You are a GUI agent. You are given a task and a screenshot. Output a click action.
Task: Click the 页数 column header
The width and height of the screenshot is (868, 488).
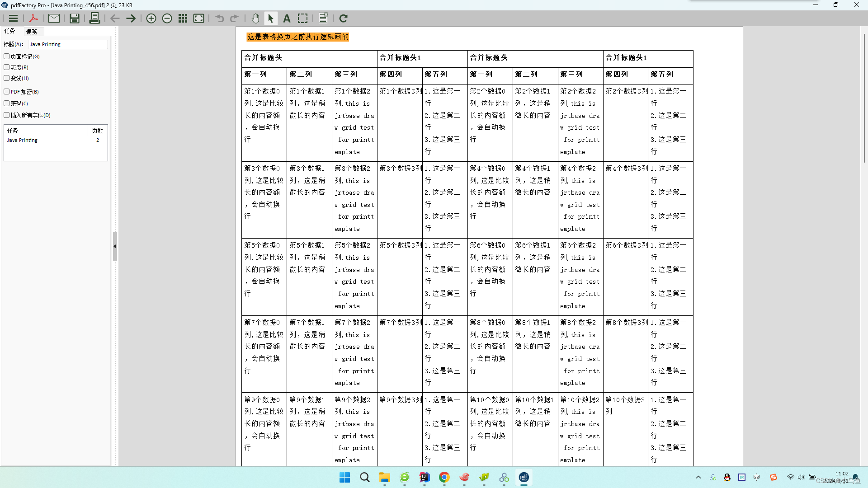pos(97,131)
